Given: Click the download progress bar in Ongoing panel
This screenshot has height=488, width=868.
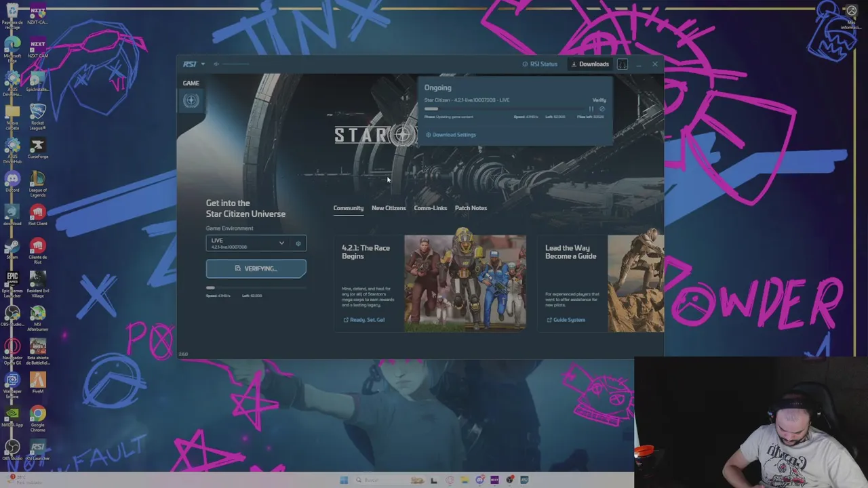Looking at the screenshot, I should 505,109.
